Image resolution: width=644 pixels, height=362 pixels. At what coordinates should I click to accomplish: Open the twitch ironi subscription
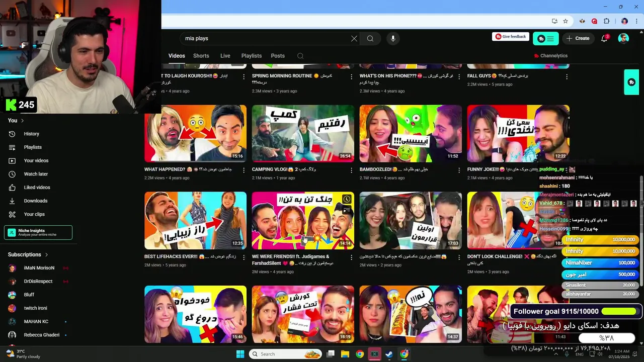35,308
